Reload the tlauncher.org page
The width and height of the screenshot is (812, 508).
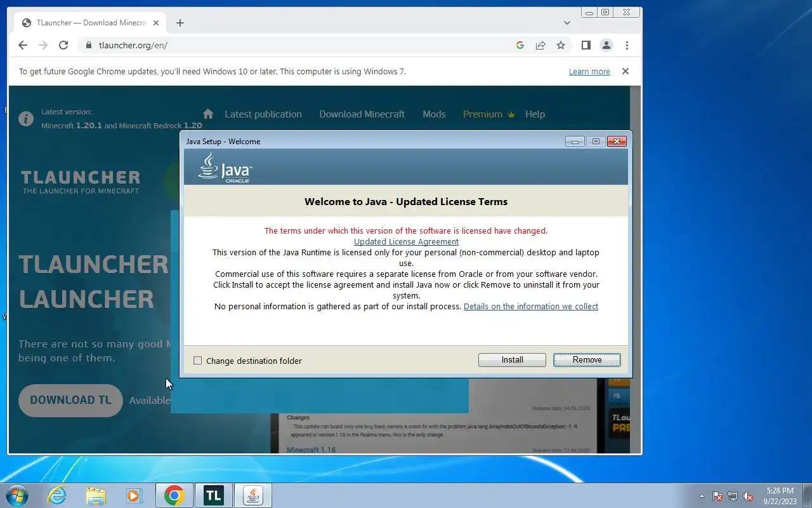pos(63,45)
